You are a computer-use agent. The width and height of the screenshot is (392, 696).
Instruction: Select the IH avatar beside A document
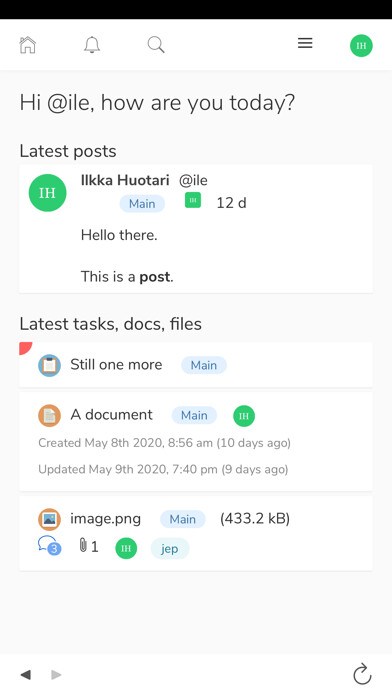244,416
